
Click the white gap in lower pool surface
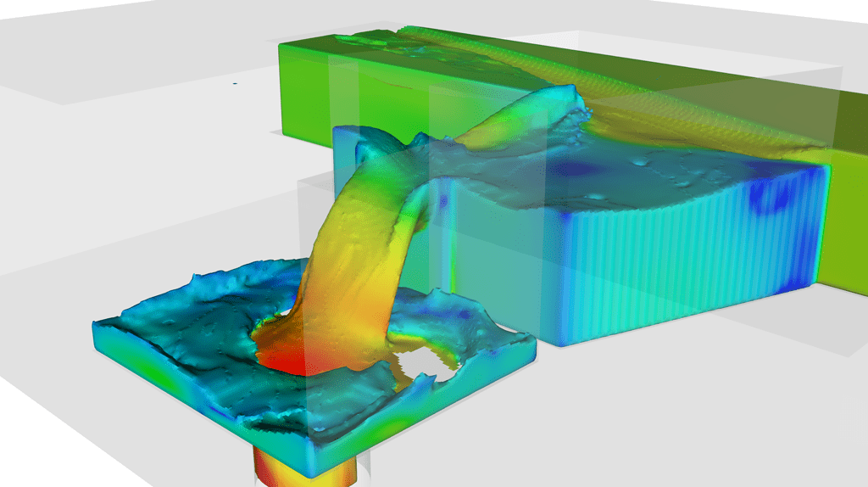pos(418,364)
